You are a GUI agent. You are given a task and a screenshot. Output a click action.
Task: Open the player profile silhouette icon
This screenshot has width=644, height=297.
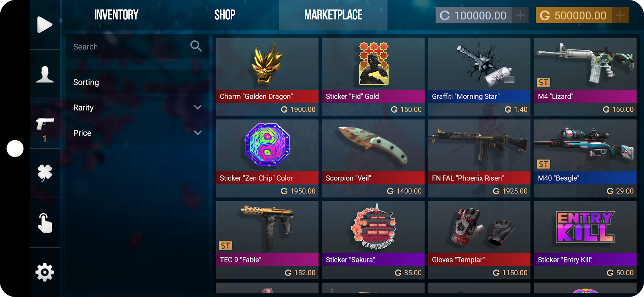[45, 74]
